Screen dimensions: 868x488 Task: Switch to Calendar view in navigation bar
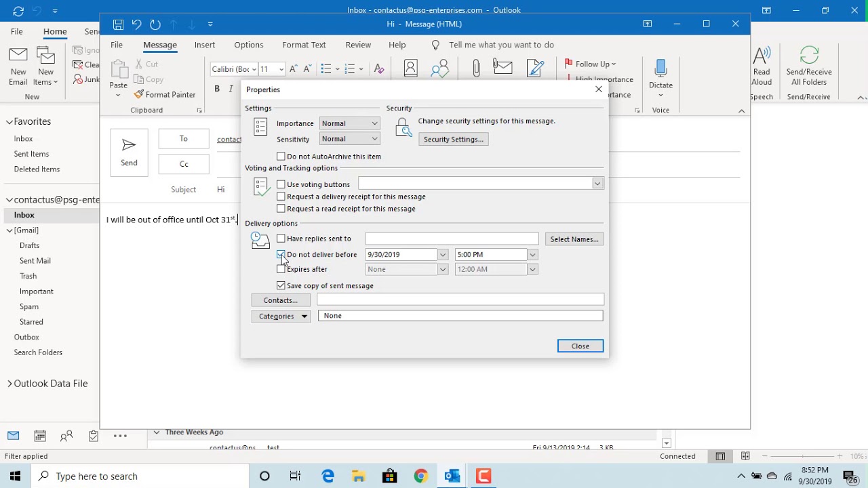coord(40,436)
